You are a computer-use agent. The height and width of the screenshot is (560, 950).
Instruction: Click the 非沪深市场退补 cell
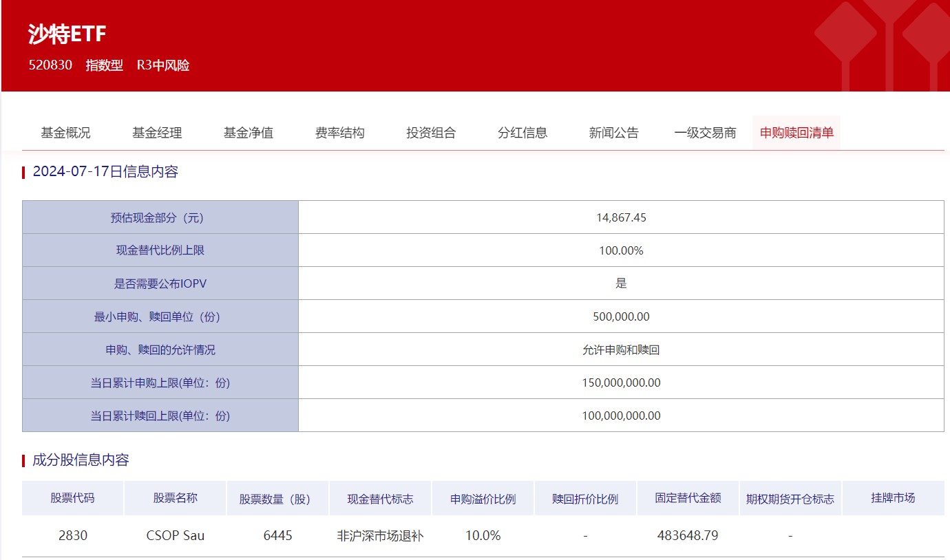click(x=380, y=535)
